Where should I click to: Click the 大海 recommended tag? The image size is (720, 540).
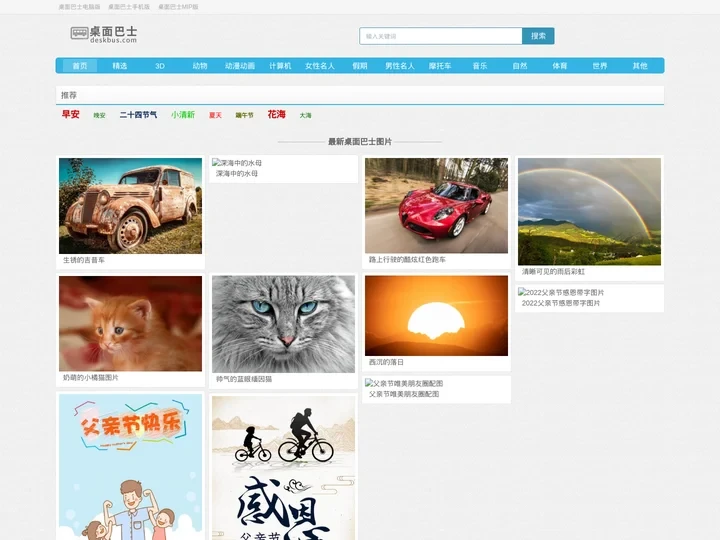click(x=305, y=115)
